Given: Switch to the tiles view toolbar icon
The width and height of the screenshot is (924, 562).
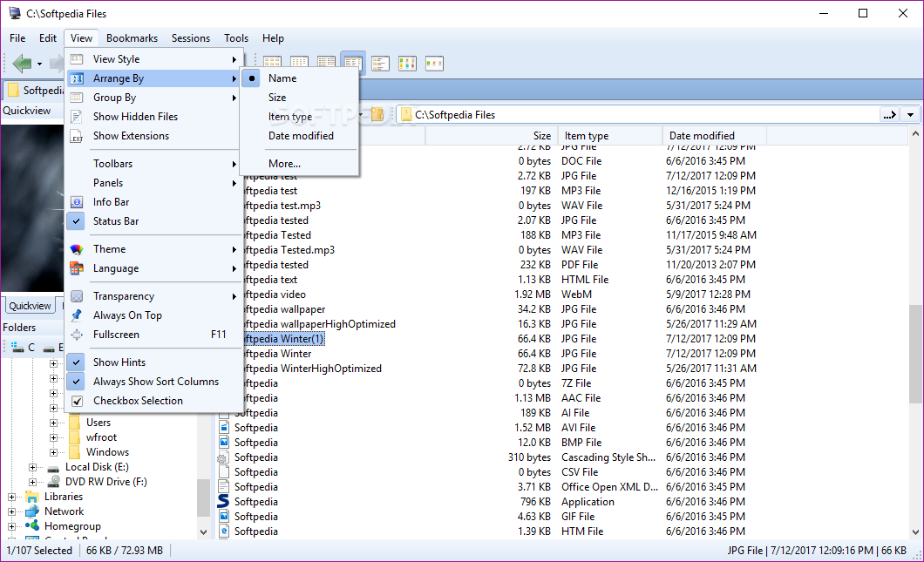Looking at the screenshot, I should [380, 63].
